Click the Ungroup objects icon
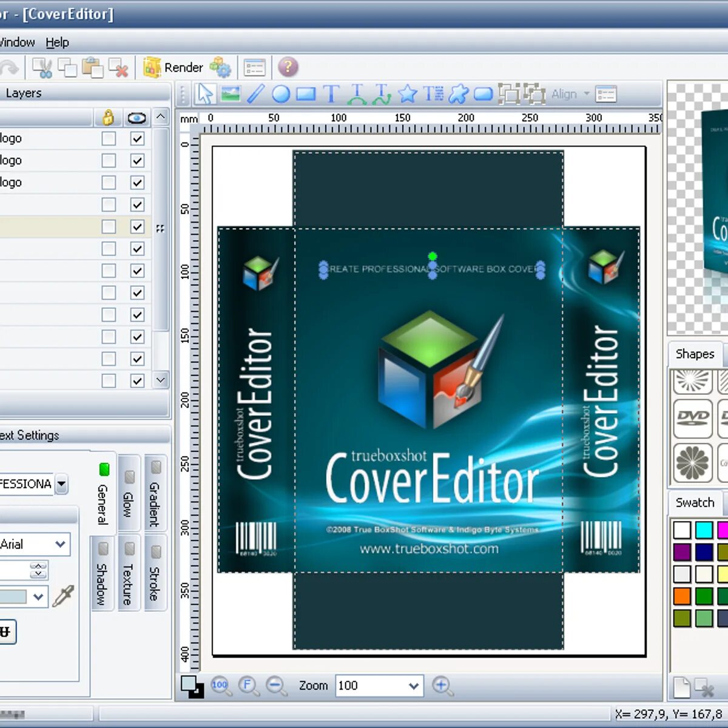 (534, 94)
